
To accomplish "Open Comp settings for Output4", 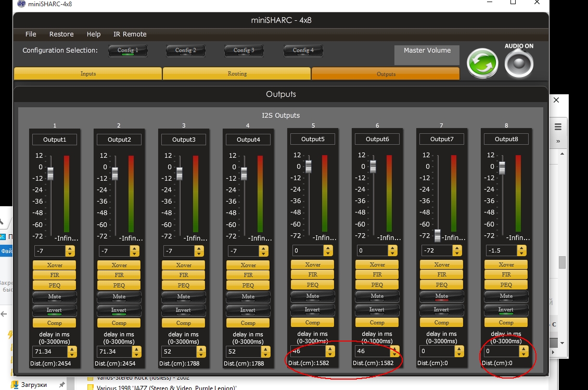I will [x=248, y=323].
